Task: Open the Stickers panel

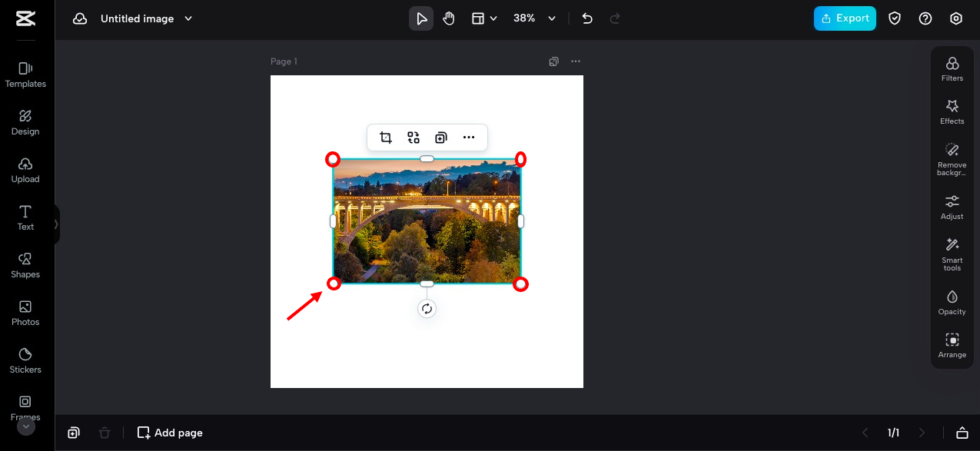Action: point(25,360)
